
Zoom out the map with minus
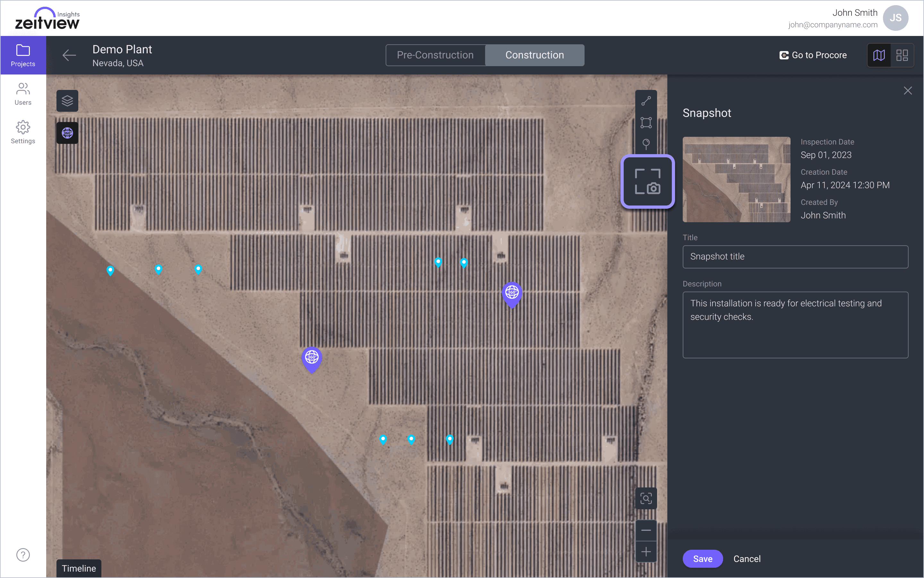(646, 530)
